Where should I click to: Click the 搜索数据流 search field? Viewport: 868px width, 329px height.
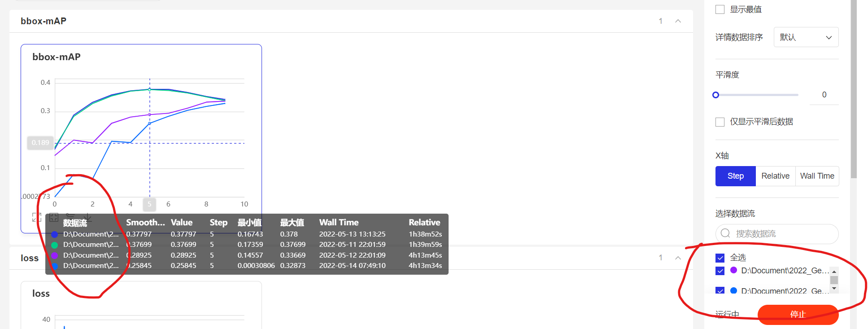tap(777, 234)
